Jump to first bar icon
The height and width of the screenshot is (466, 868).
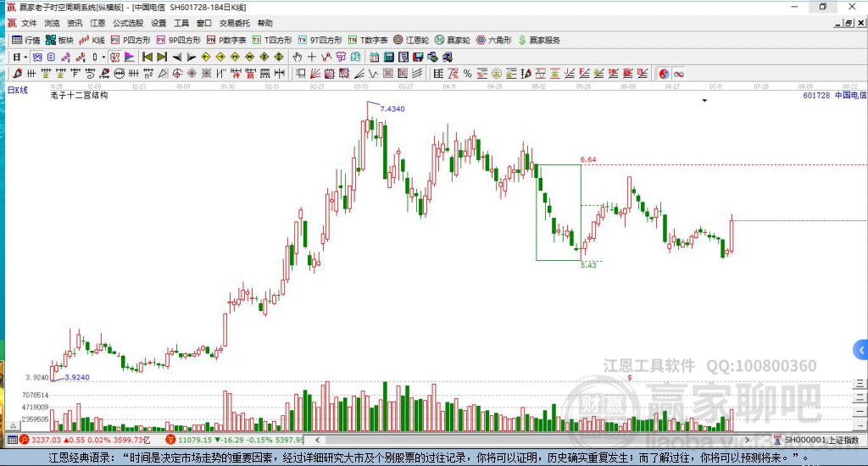click(147, 57)
